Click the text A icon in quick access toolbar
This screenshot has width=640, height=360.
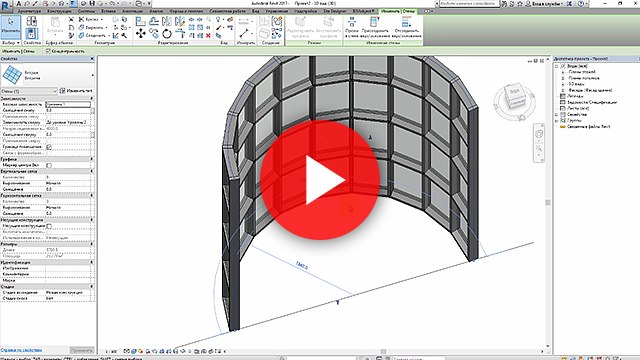18,3
